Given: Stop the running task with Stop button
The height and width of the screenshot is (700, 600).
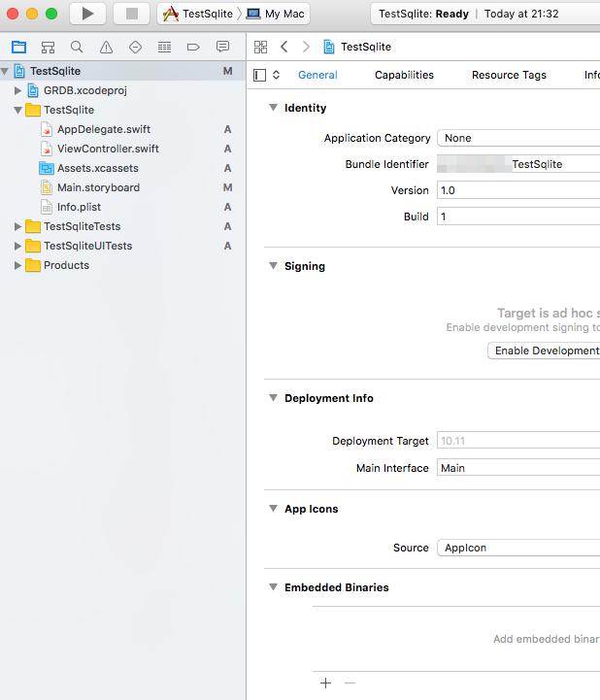Looking at the screenshot, I should pos(132,14).
